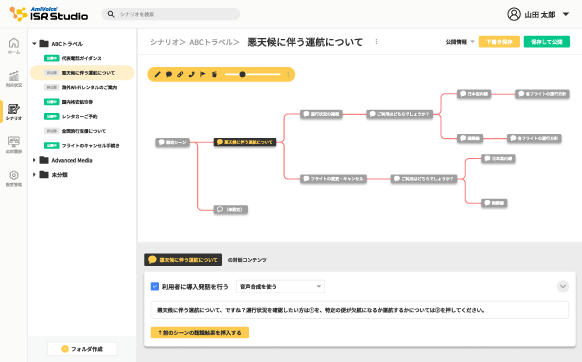Click the trash delete icon in the yellow toolbar
Screen dimensions: 582x362
[x=214, y=74]
